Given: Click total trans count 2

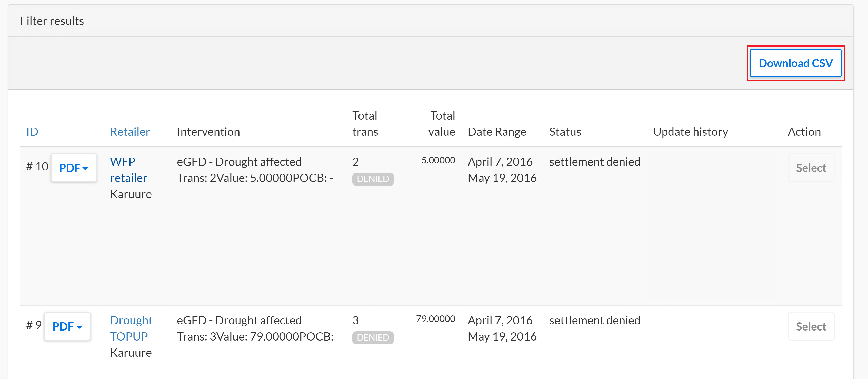Looking at the screenshot, I should pyautogui.click(x=355, y=161).
